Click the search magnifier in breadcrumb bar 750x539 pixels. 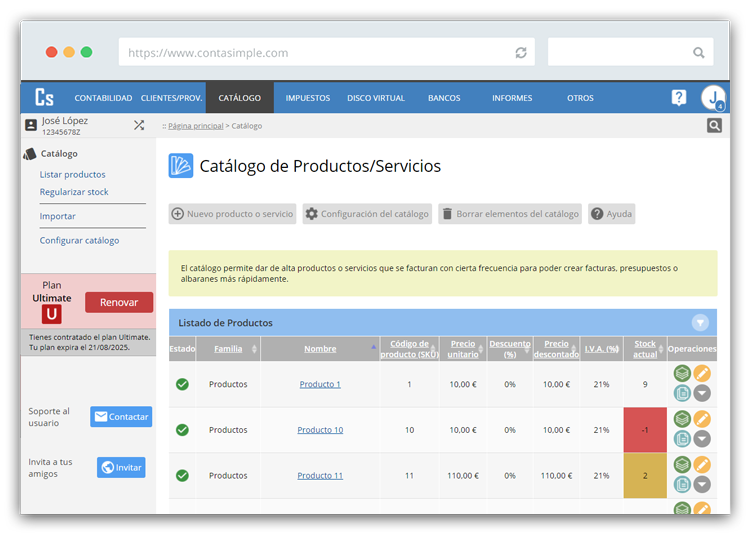714,126
